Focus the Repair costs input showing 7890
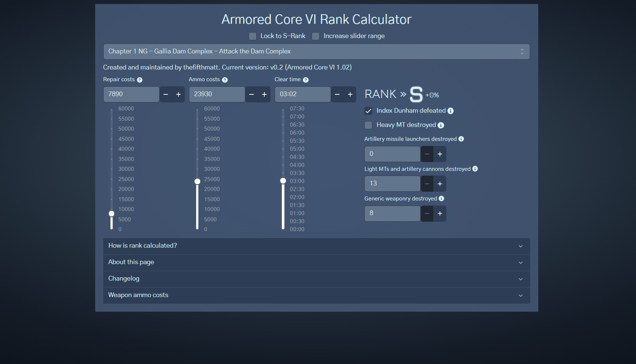 click(131, 94)
